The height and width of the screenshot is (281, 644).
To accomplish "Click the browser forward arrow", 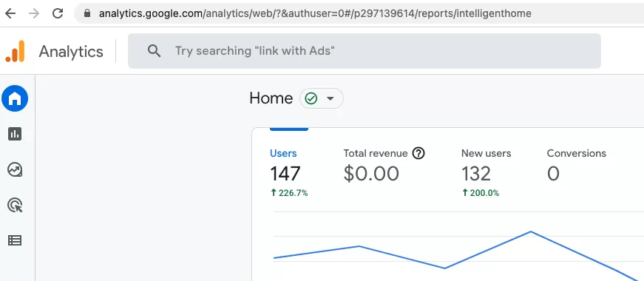I will (x=34, y=13).
